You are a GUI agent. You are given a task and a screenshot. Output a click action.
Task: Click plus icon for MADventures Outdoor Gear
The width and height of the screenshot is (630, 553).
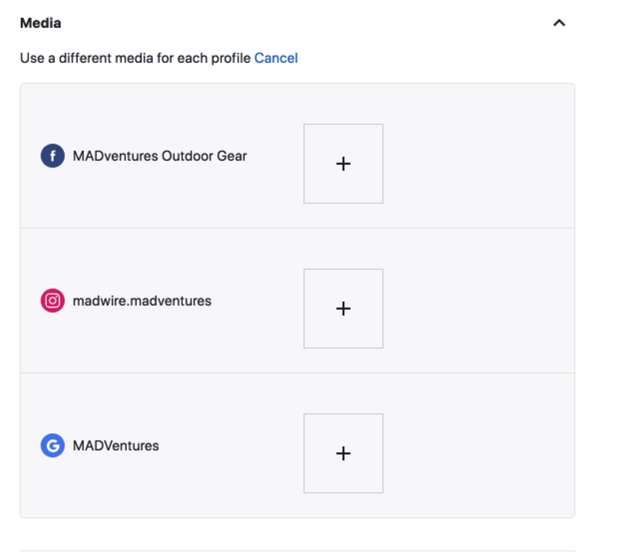[343, 164]
